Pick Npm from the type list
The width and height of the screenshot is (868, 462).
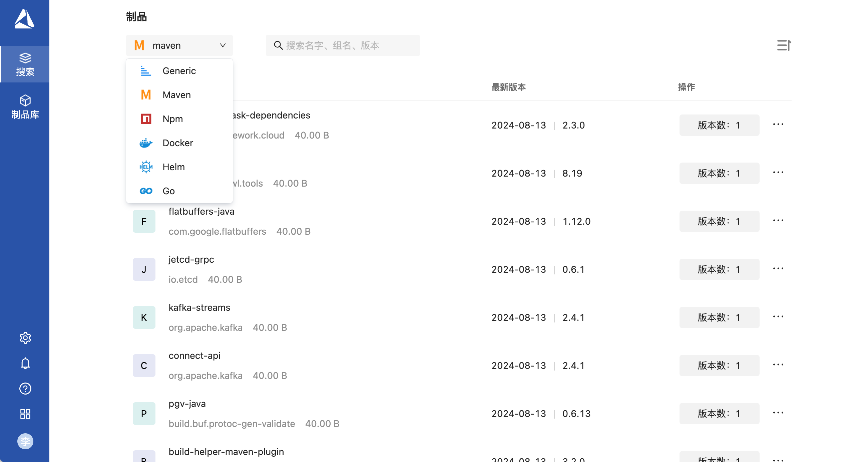point(172,119)
